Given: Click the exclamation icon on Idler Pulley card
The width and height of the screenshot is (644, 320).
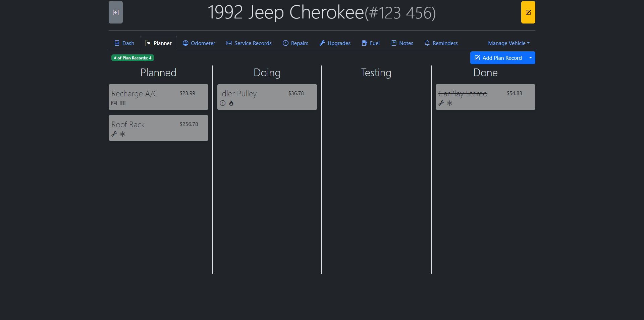Looking at the screenshot, I should tap(223, 103).
